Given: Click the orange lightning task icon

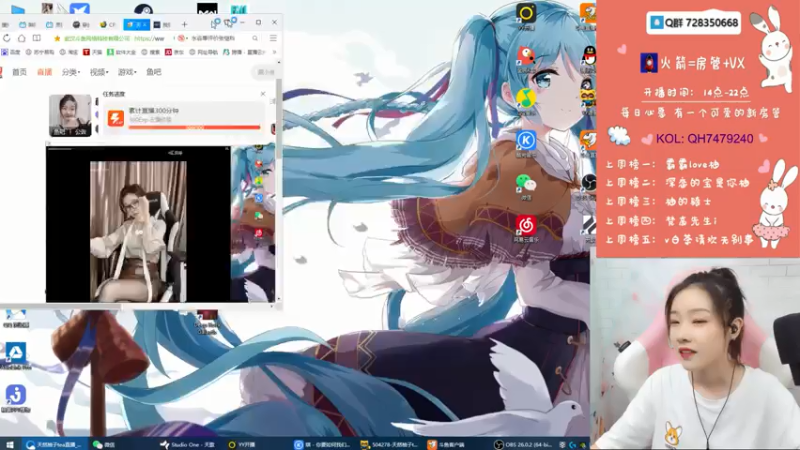Looking at the screenshot, I should point(116,119).
